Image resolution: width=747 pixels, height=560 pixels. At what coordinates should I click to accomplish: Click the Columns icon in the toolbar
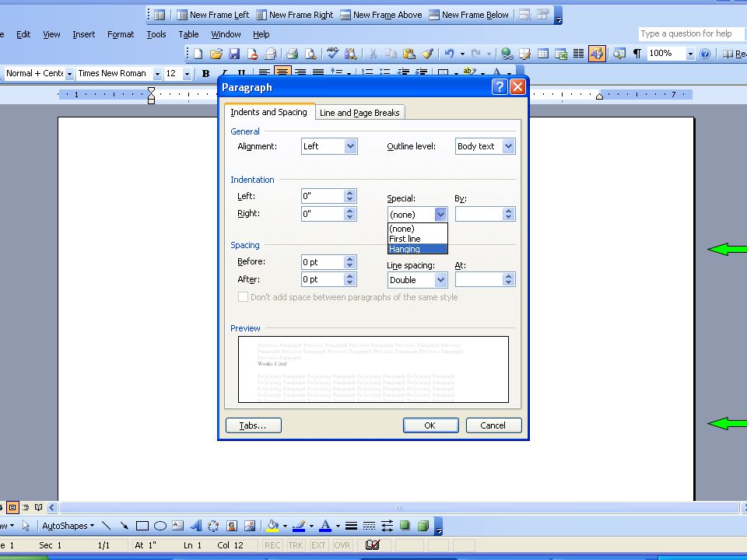click(x=578, y=54)
